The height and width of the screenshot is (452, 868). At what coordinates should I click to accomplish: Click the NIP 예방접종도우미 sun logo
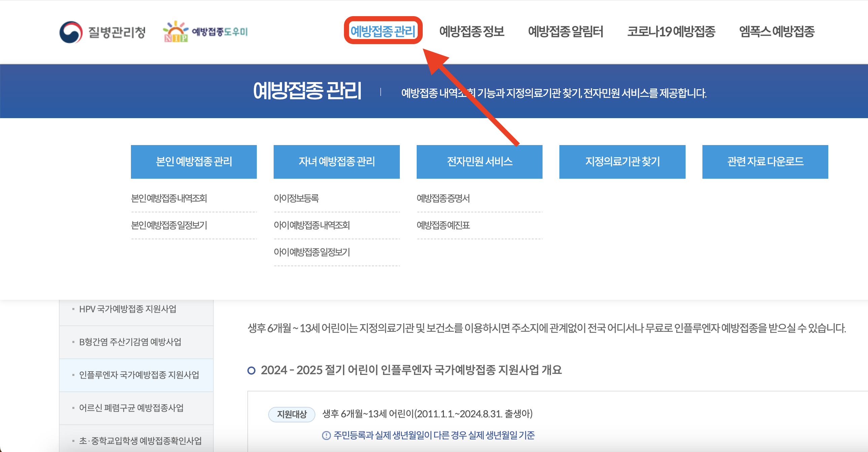click(205, 33)
